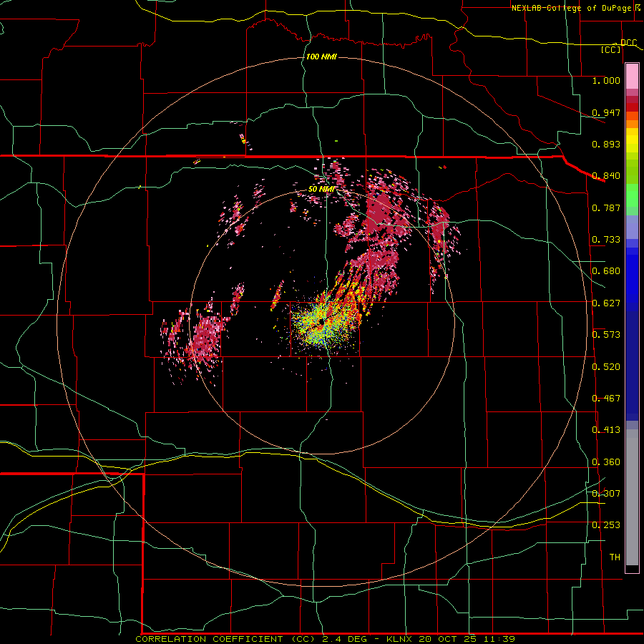The height and width of the screenshot is (644, 644).
Task: Pick the light pink segment of the color bar
Action: tap(632, 77)
